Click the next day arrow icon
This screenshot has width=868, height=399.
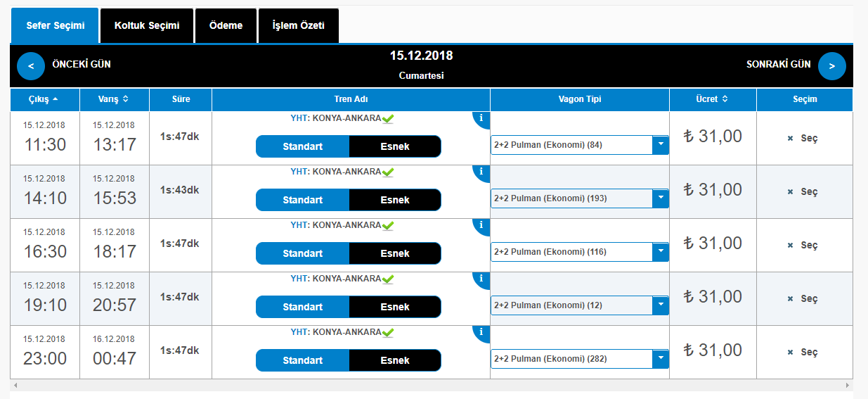pos(831,66)
